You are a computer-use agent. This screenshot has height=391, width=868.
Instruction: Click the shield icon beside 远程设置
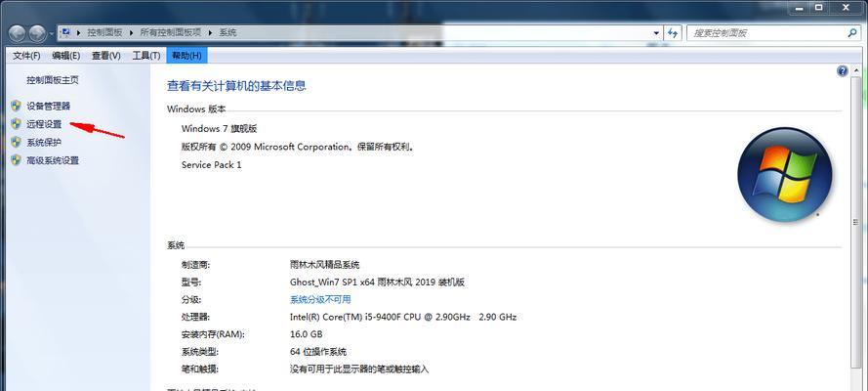coord(15,124)
